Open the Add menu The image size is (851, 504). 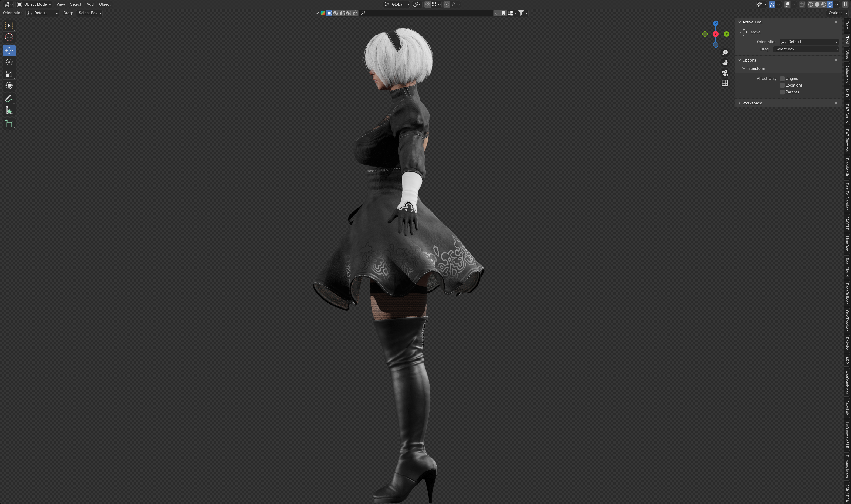[x=90, y=4]
